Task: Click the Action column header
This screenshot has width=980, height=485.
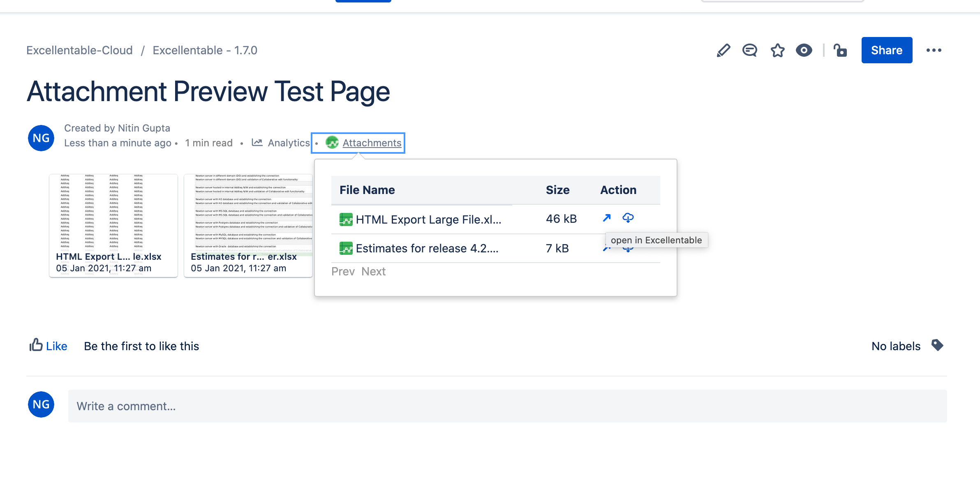Action: pos(618,190)
